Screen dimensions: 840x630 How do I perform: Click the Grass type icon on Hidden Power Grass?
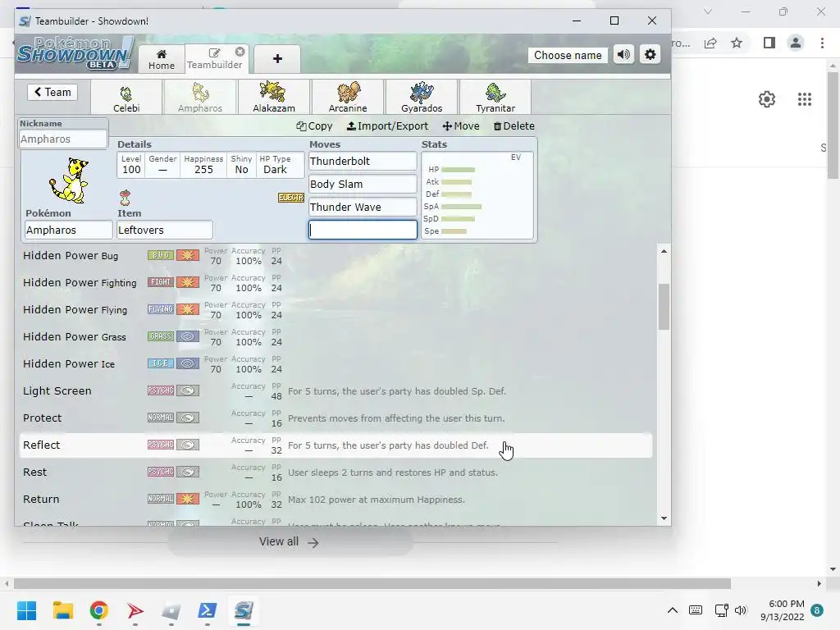161,336
